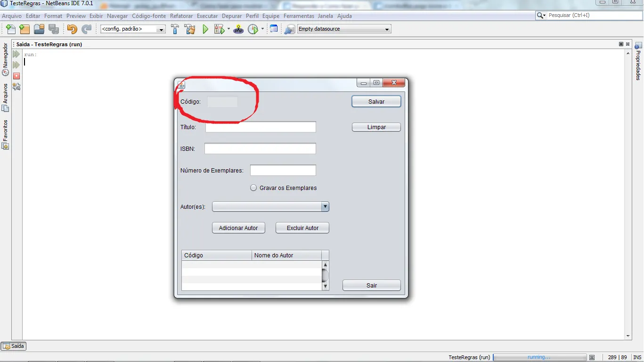Click the running progress bar
Viewport: 644px width, 362px height.
tap(540, 357)
